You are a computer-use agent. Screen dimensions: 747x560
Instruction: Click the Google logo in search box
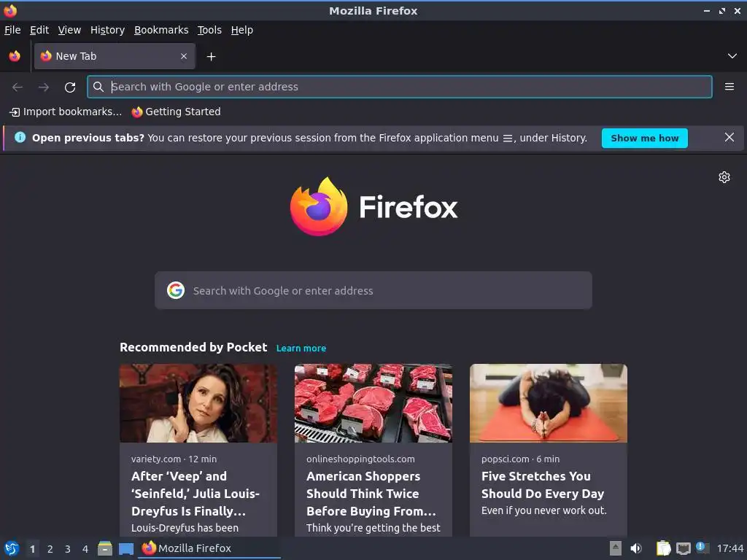pos(176,290)
